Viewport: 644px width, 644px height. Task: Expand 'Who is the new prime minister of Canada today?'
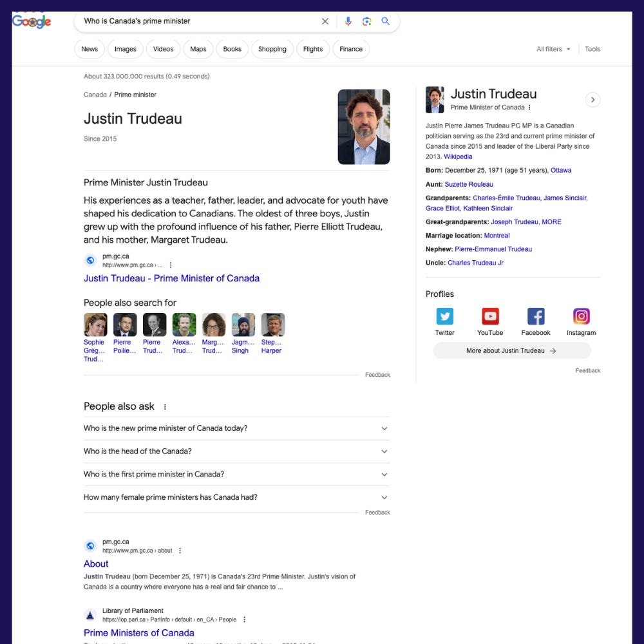coord(236,428)
